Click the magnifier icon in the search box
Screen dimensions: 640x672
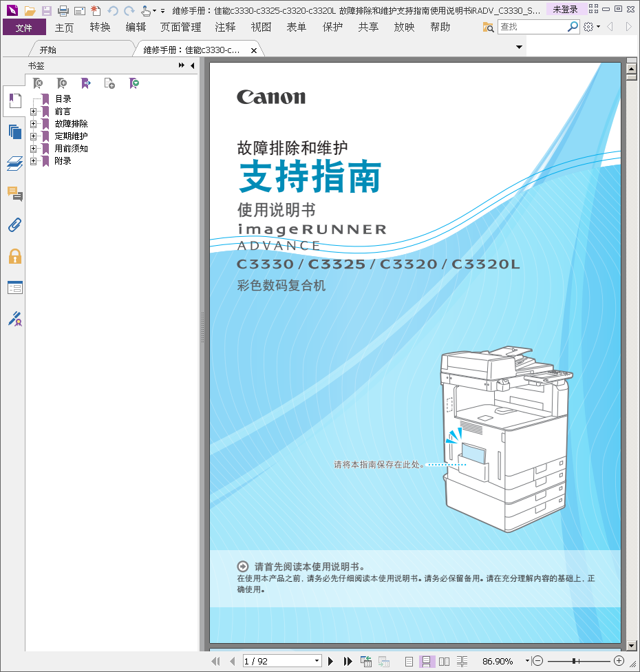coord(573,27)
